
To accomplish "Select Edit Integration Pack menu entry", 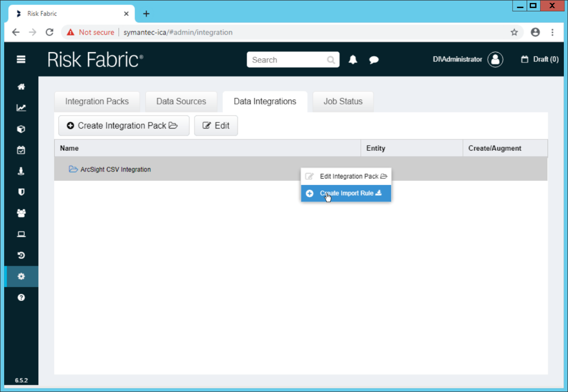I will pos(346,176).
